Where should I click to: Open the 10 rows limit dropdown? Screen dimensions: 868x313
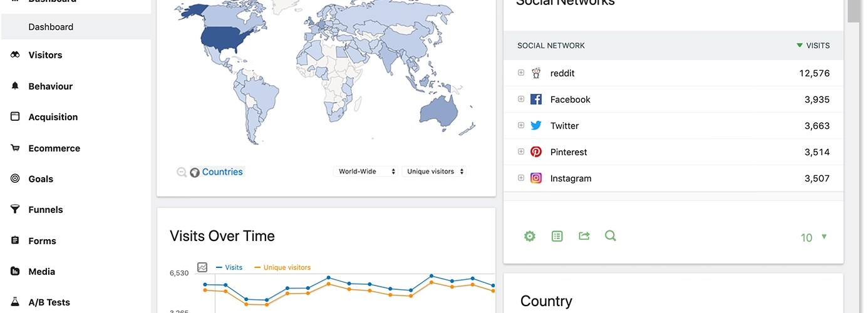814,237
